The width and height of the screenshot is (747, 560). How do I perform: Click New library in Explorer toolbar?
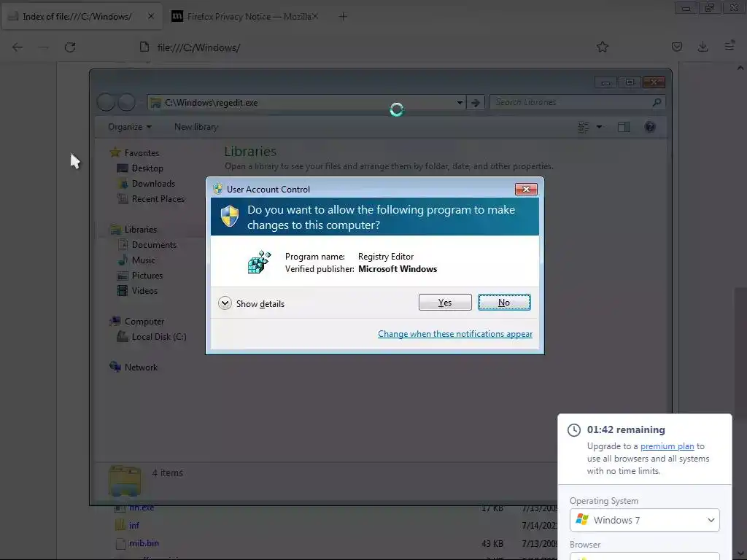coord(196,127)
